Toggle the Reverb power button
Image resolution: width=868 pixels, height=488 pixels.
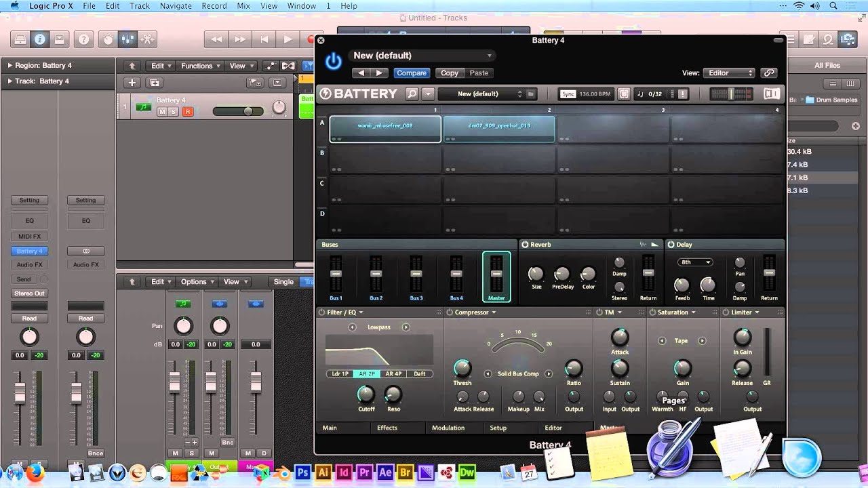(525, 244)
